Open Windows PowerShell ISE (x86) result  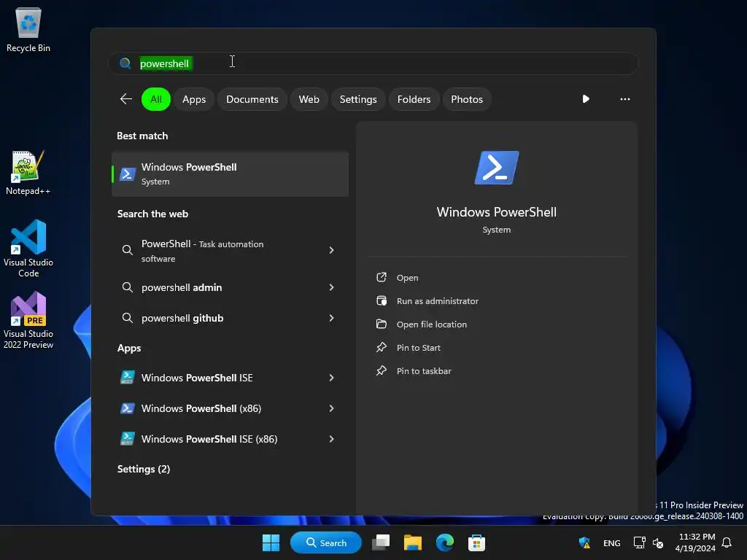pos(230,438)
